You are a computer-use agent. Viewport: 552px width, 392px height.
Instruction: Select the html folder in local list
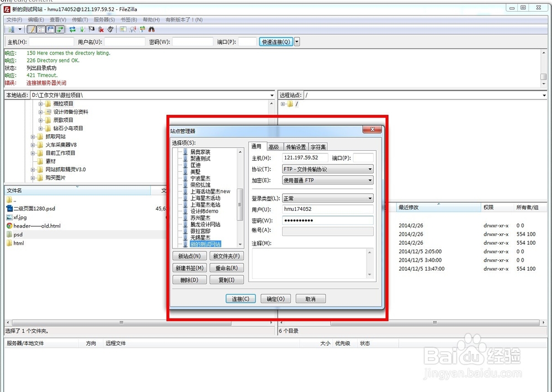[x=19, y=243]
